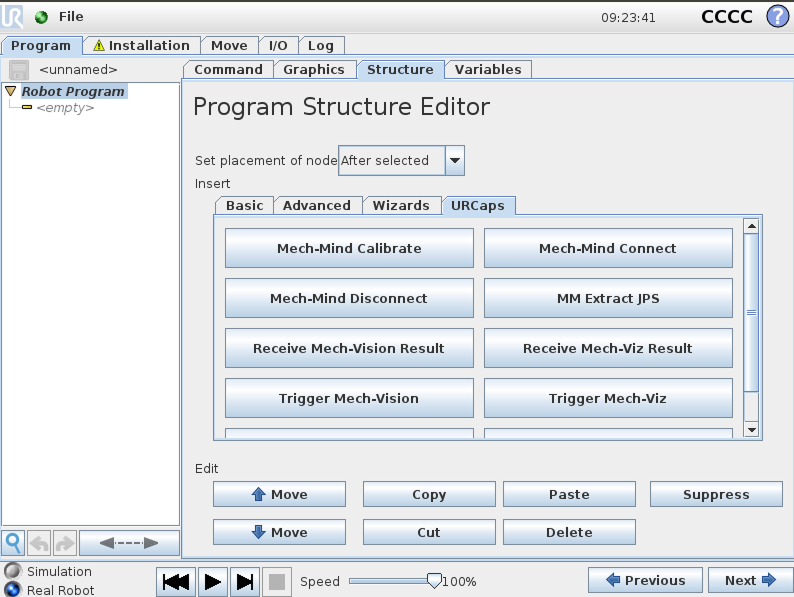
Task: Open the Wizards insert tab
Action: [401, 205]
